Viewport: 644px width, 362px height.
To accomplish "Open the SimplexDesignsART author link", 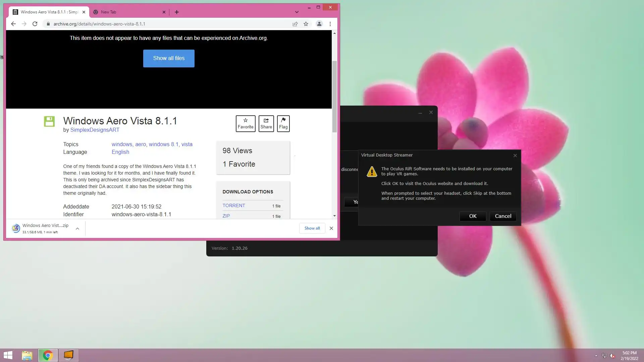I will [x=95, y=130].
